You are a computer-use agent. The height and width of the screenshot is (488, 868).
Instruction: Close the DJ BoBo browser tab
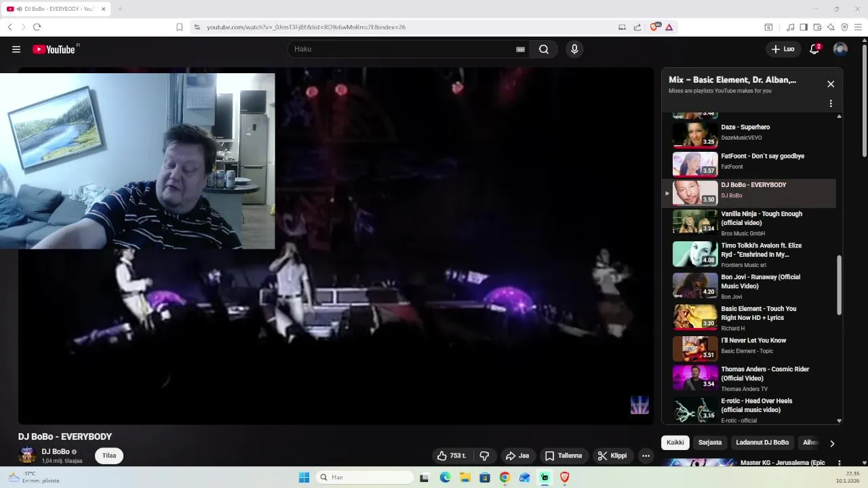(x=103, y=9)
